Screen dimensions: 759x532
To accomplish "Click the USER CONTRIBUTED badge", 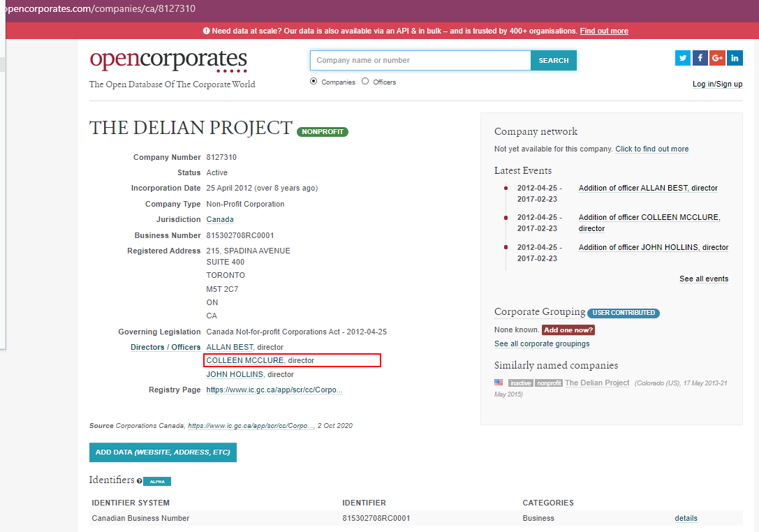I will 624,313.
